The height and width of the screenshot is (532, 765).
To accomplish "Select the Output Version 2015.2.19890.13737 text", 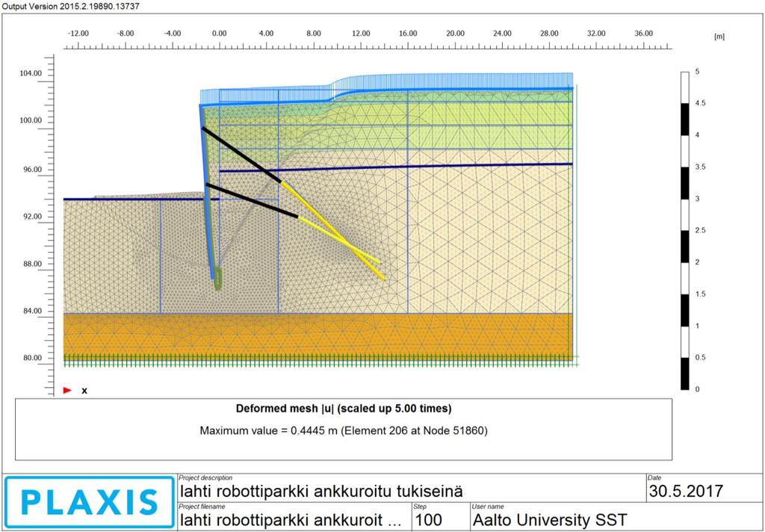I will 71,5.
